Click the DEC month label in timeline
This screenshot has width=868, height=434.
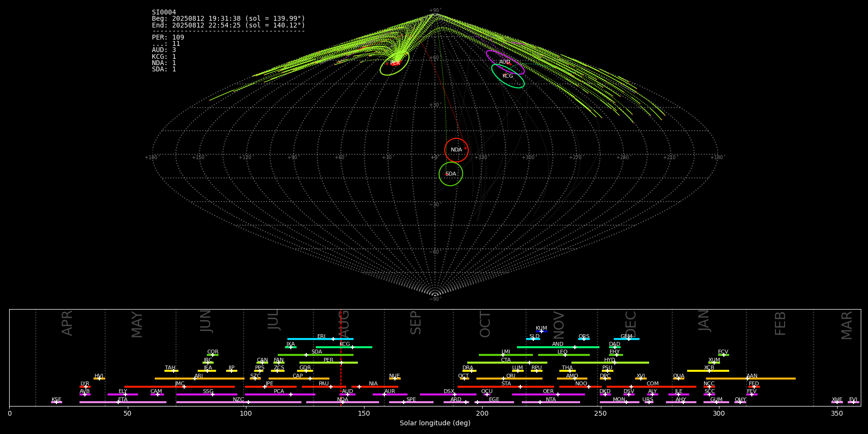pyautogui.click(x=630, y=324)
